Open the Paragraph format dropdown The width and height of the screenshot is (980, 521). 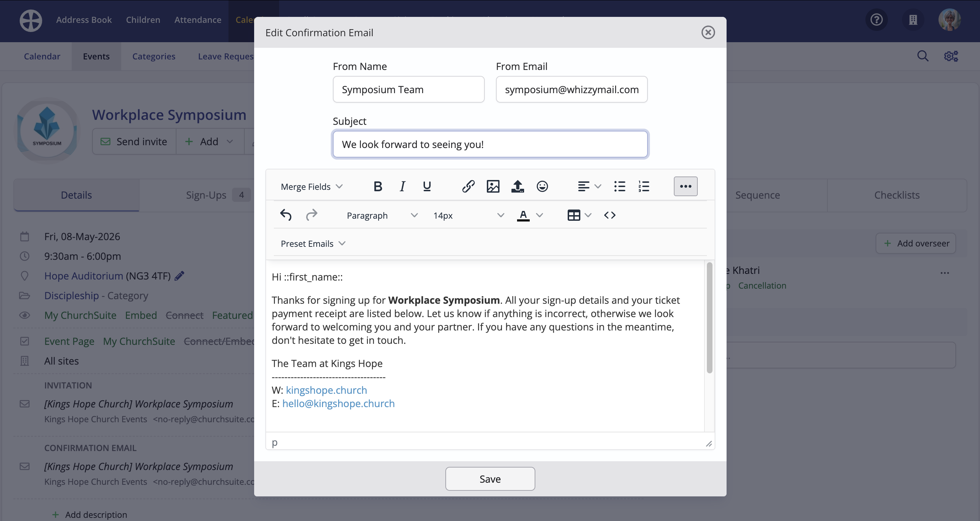tap(382, 216)
